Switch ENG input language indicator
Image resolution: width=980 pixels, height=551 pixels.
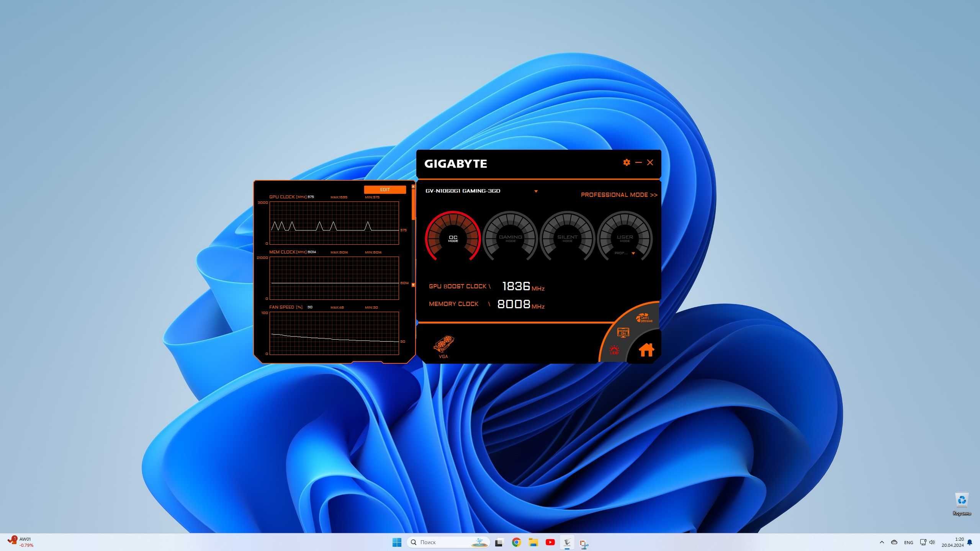coord(909,542)
